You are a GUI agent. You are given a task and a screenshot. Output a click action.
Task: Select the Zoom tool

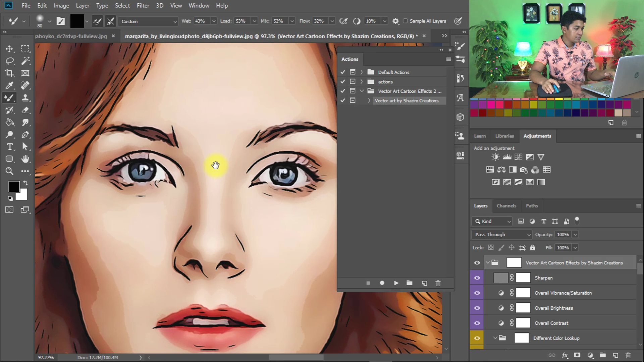9,171
